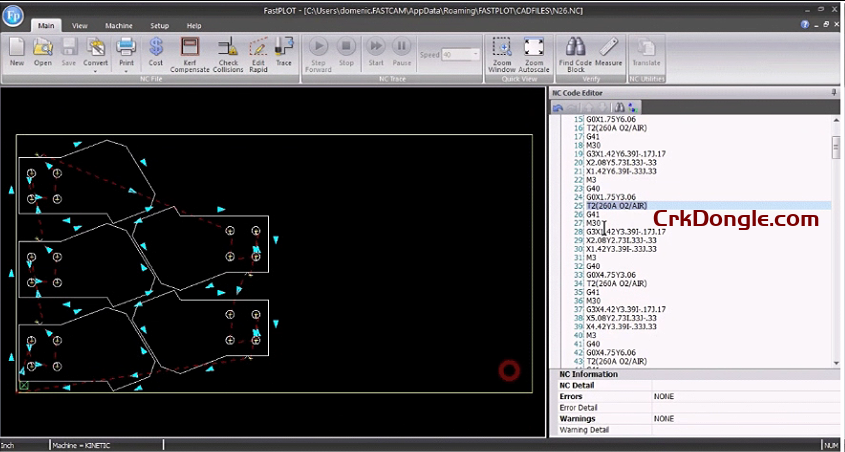Open the Setup ribbon tab
This screenshot has width=845, height=452.
tap(159, 25)
